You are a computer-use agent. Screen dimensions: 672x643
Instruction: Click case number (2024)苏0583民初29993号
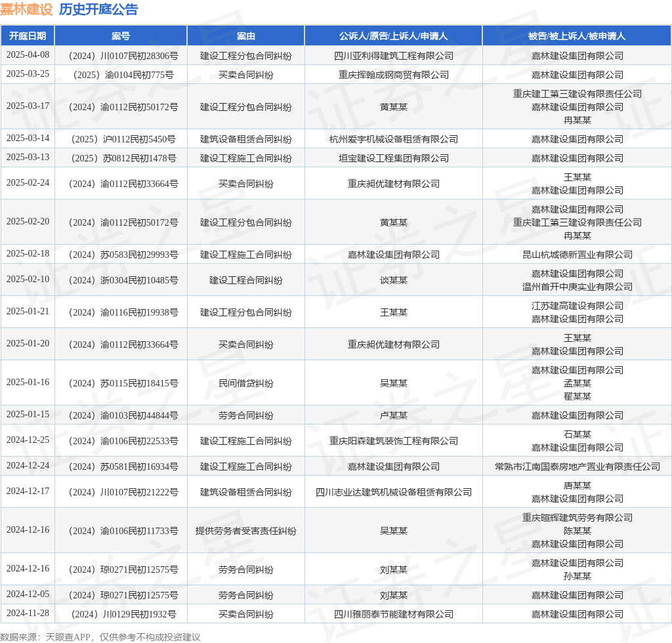123,255
